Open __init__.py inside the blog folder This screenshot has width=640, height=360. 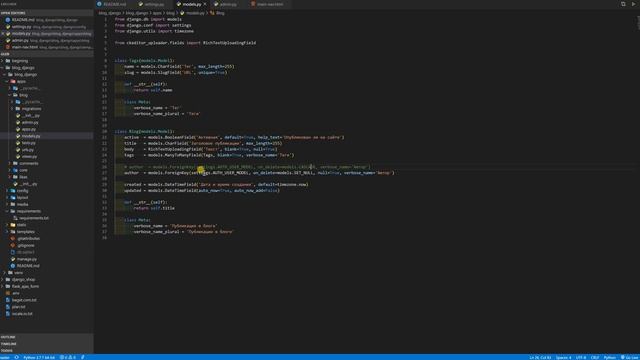click(x=47, y=116)
